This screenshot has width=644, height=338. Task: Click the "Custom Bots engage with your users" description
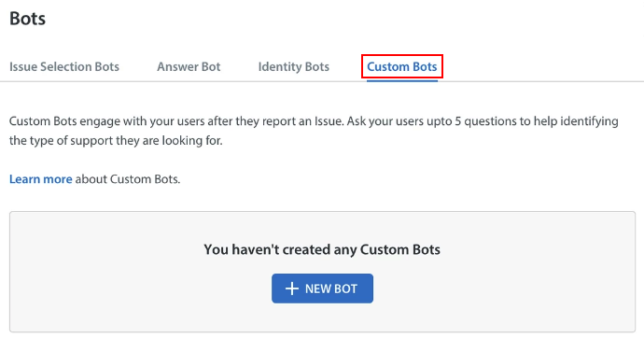(314, 131)
